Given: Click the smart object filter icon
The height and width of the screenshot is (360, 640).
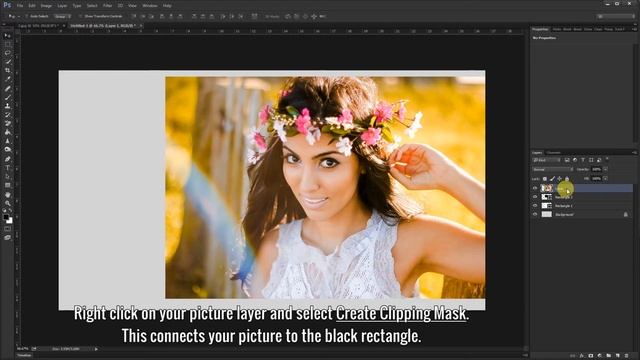Looking at the screenshot, I should [x=599, y=160].
